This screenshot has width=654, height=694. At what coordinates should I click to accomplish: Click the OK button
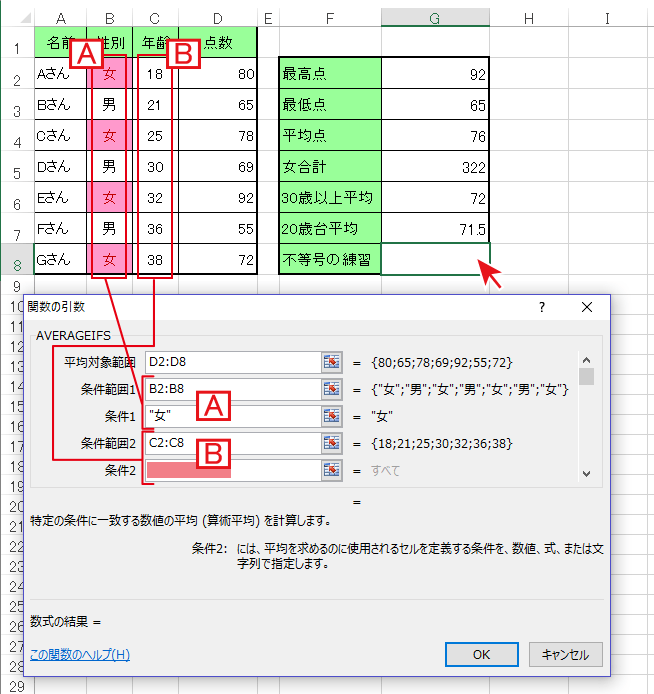481,655
